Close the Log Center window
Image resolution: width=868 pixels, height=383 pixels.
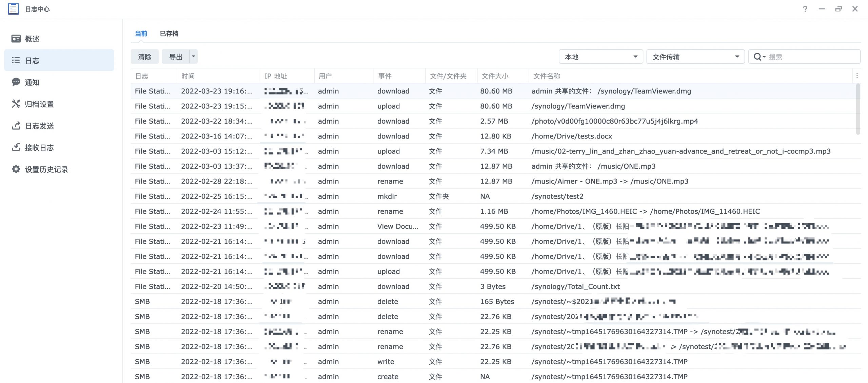click(x=855, y=9)
